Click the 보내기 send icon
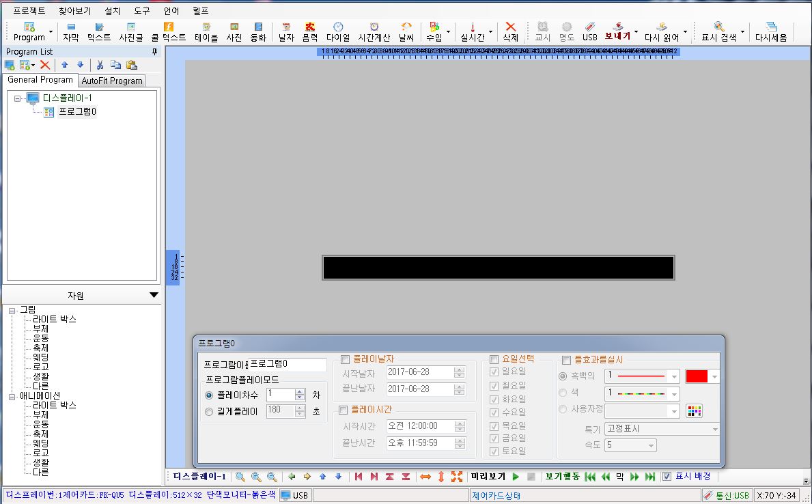The height and width of the screenshot is (504, 812). [617, 31]
